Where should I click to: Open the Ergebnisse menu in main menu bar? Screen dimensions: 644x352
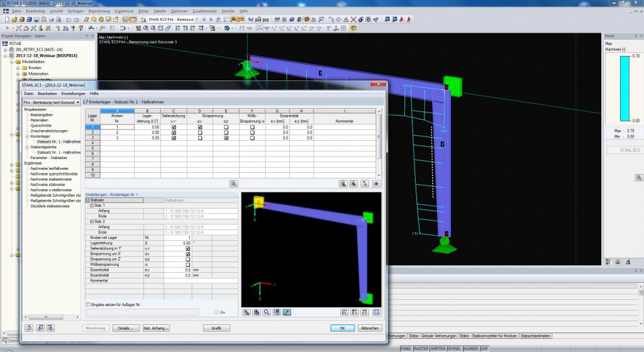pos(124,11)
